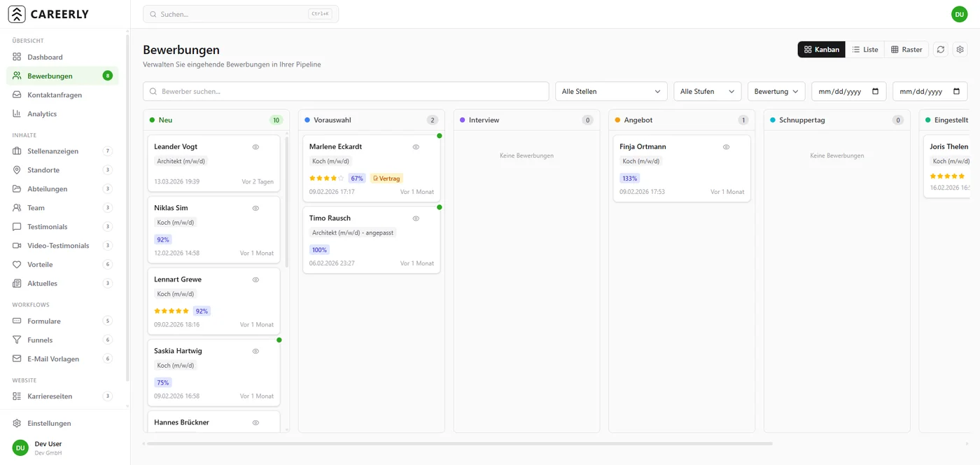The height and width of the screenshot is (465, 980).
Task: Open calendar picker of first date field
Action: pyautogui.click(x=876, y=91)
